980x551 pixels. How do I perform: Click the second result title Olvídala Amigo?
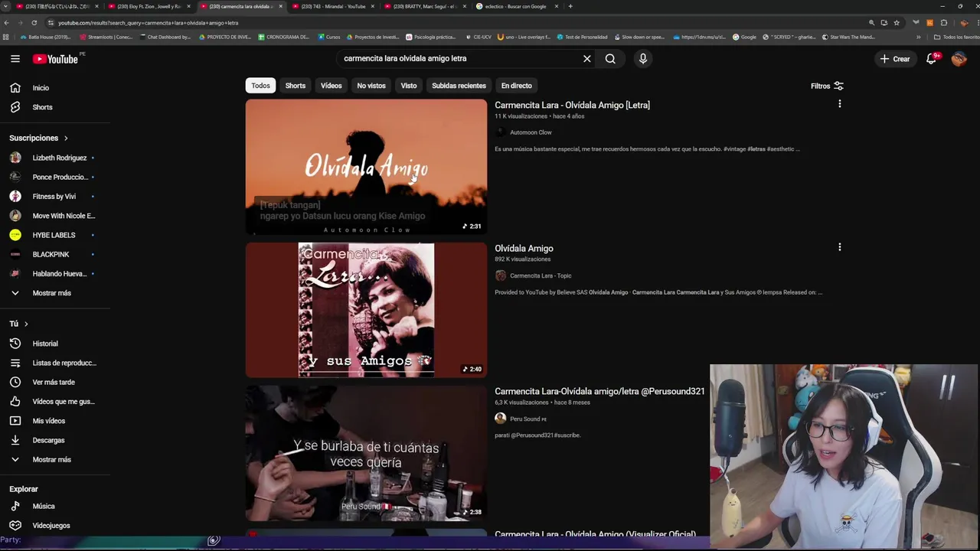524,249
